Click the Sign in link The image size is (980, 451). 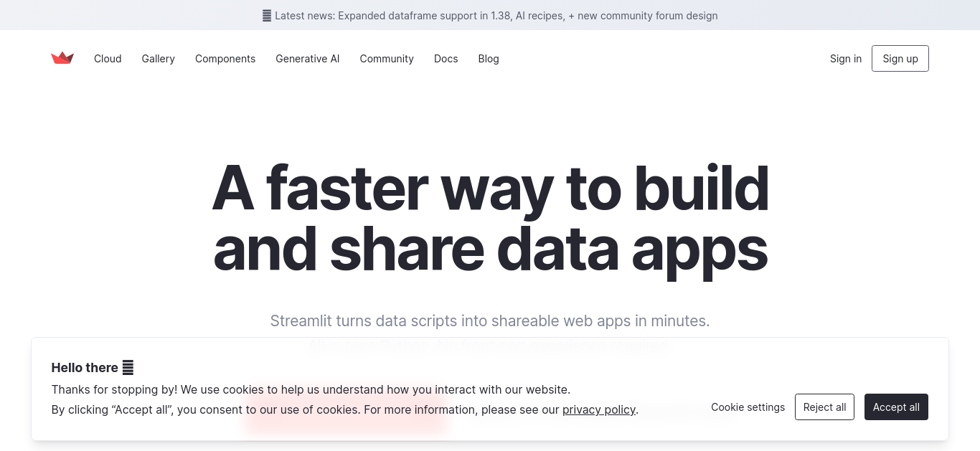(x=846, y=59)
